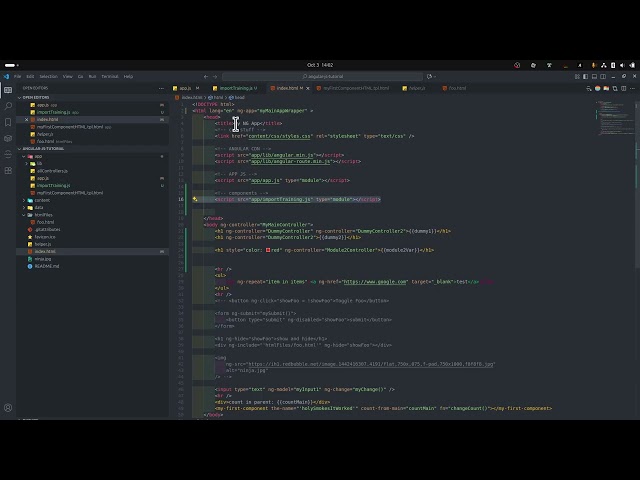
Task: Follow the https://www.google.com link in code
Action: point(375,282)
